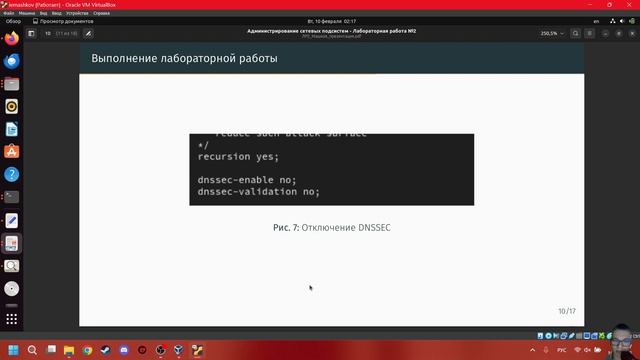Click the figure caption Рис. 7: Отключение DNSSEC

point(331,228)
